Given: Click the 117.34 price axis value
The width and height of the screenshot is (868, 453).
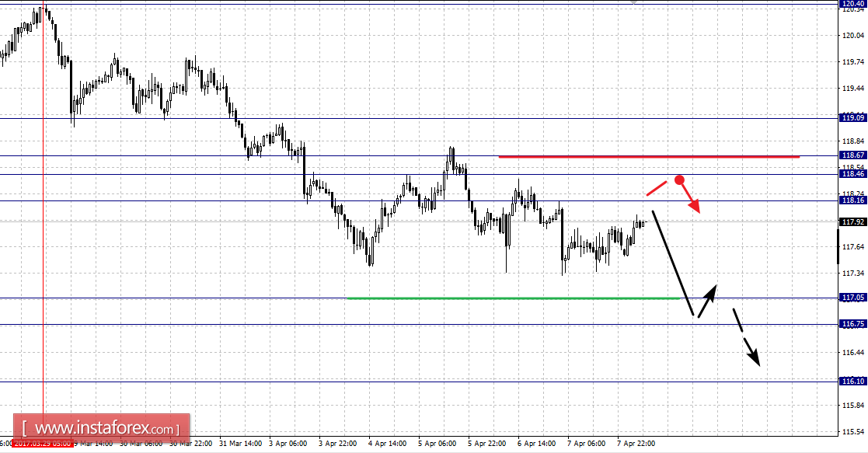Looking at the screenshot, I should pyautogui.click(x=853, y=273).
